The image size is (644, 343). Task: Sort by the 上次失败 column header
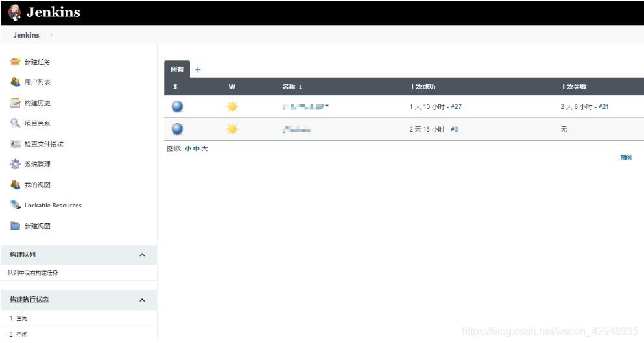click(574, 87)
